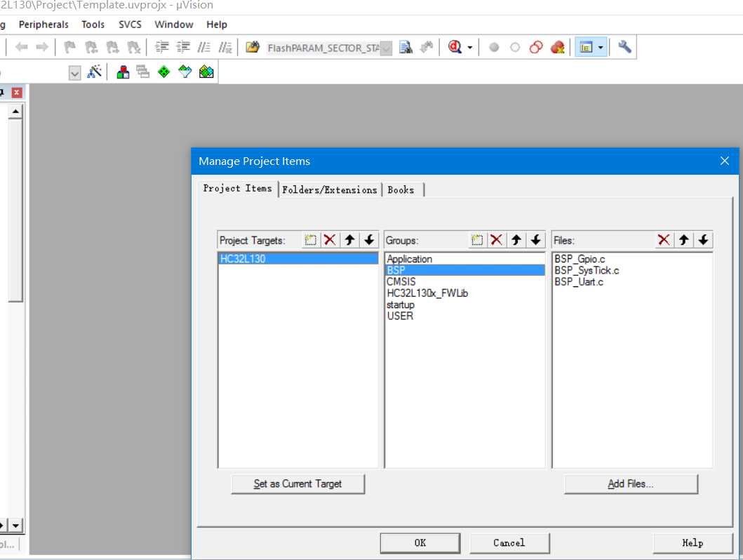Cancel the Manage Project Items dialog
743x560 pixels.
click(x=509, y=543)
